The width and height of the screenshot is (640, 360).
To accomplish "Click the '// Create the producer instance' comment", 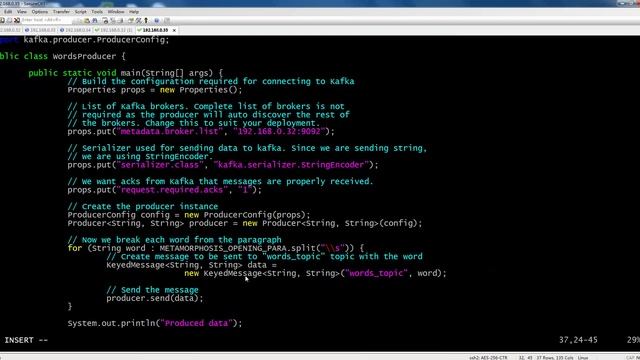I will point(142,207).
